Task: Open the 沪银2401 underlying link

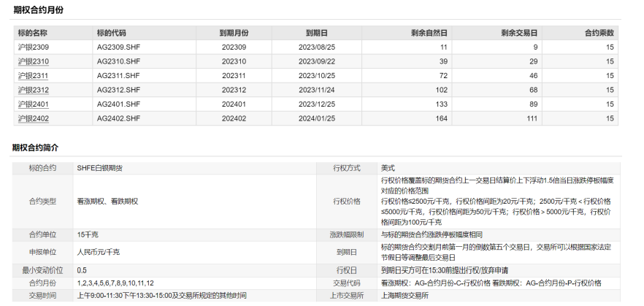Action: [34, 104]
